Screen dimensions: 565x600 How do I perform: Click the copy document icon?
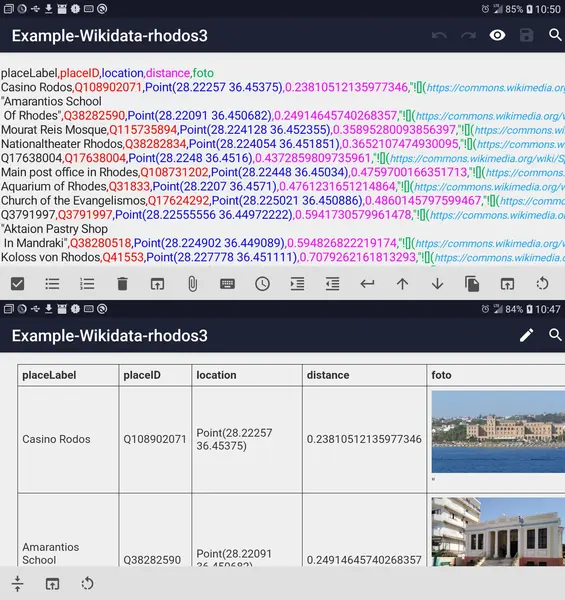point(472,284)
